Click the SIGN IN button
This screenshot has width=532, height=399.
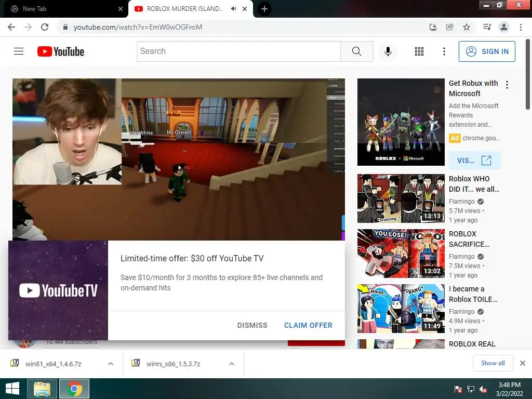point(487,51)
